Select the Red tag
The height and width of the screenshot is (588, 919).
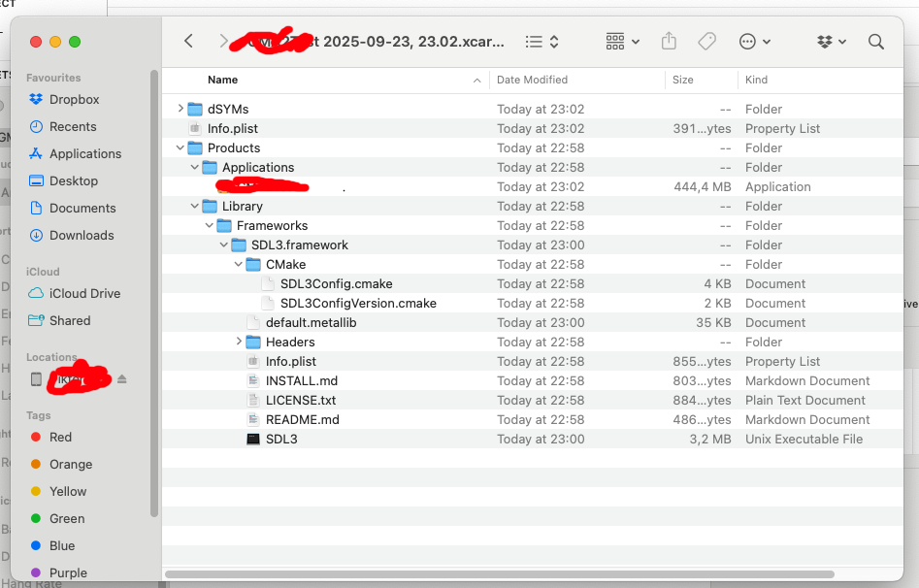point(60,437)
